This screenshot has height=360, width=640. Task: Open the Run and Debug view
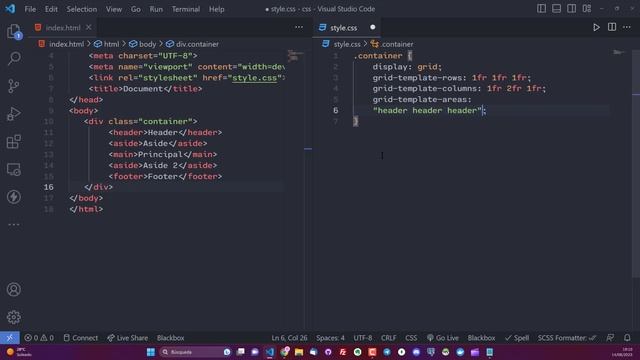(13, 114)
